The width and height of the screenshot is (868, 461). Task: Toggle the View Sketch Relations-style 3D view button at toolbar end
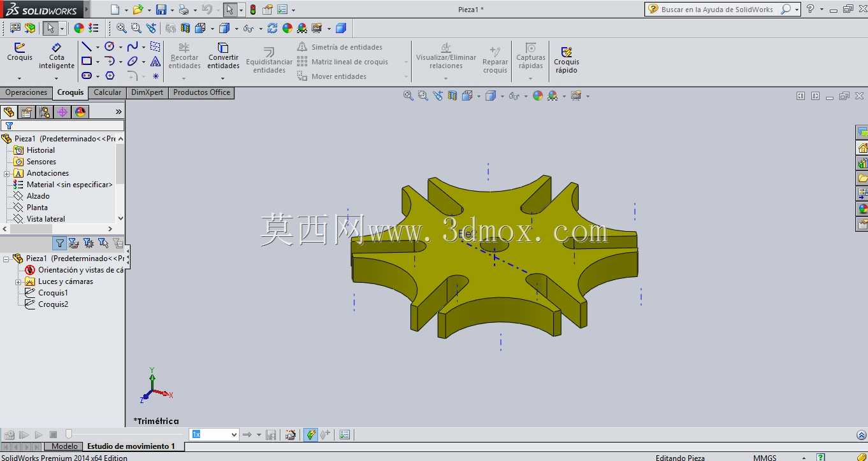(x=340, y=28)
